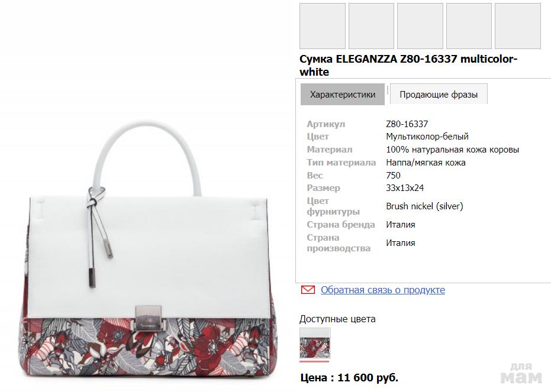The height and width of the screenshot is (392, 551).
Task: Click the article value Z80-16337
Action: coord(407,124)
